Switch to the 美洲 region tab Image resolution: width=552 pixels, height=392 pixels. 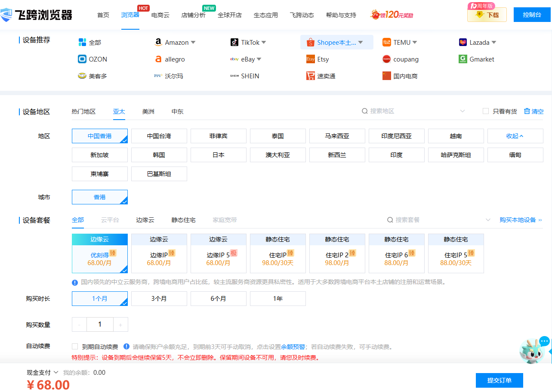pyautogui.click(x=148, y=112)
